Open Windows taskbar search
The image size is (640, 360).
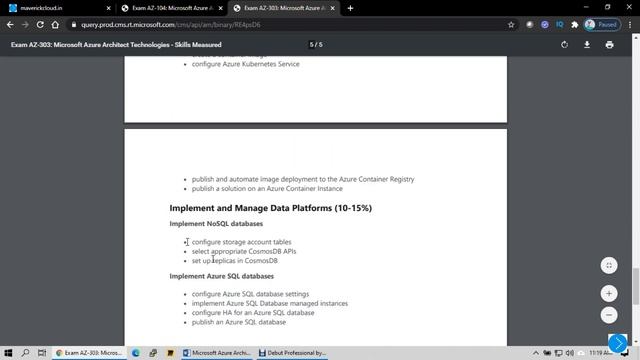point(25,353)
